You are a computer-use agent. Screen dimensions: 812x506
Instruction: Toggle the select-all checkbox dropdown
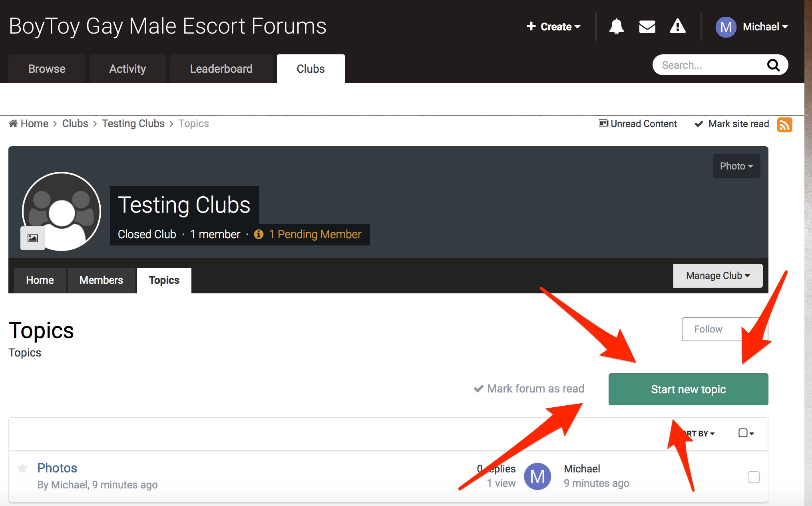click(746, 433)
